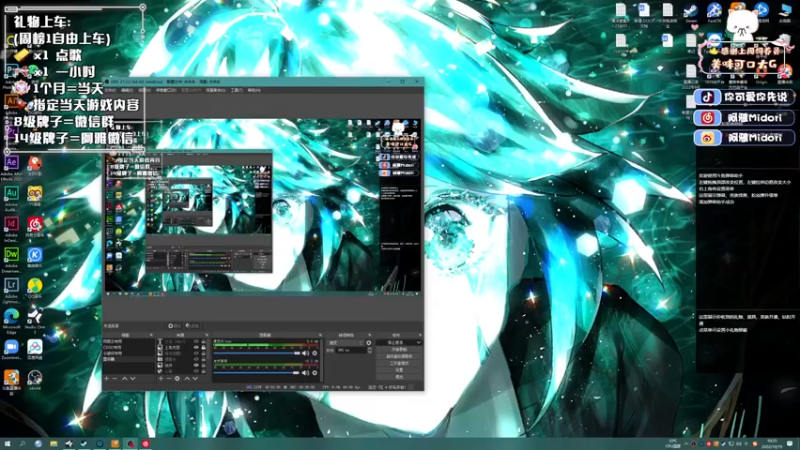The width and height of the screenshot is (800, 450).
Task: Open the audio mixer dock header arrow
Action: point(320,335)
